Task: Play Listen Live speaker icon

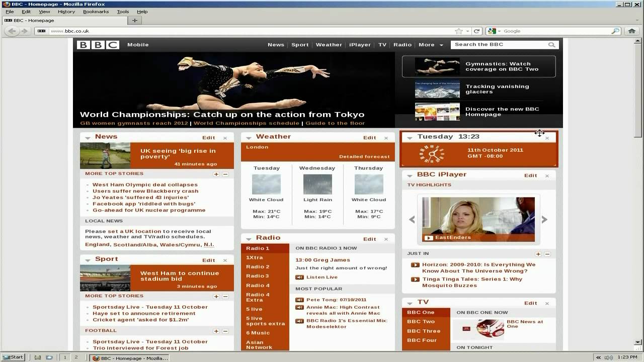Action: click(x=300, y=277)
